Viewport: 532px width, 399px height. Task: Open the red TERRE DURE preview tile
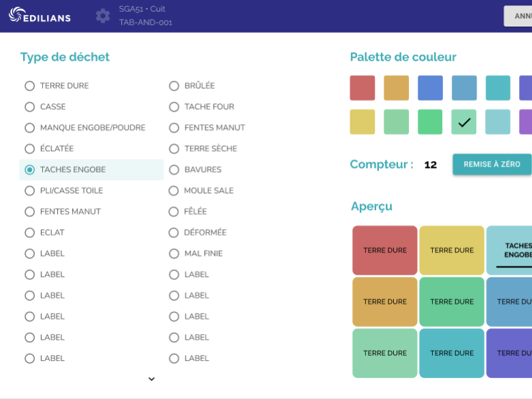coord(385,250)
